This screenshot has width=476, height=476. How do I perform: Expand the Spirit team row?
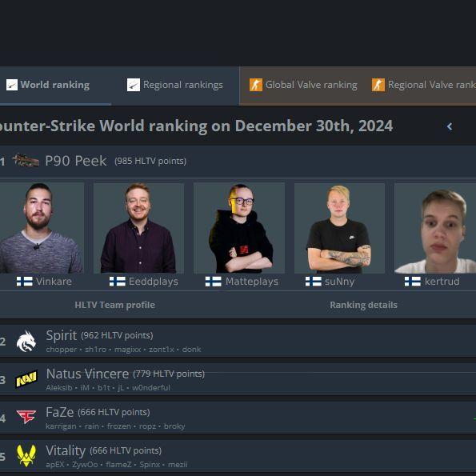pos(238,341)
